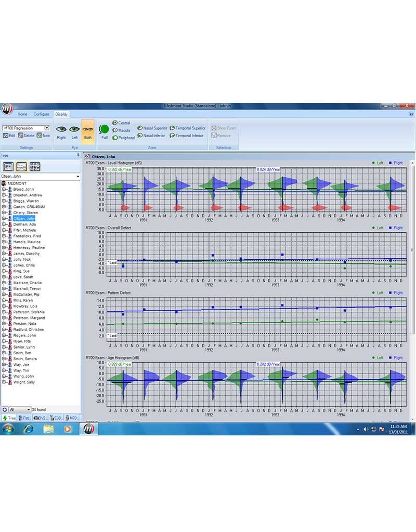The width and height of the screenshot is (416, 532).
Task: Select the Temporal Superior zone
Action: tap(188, 128)
